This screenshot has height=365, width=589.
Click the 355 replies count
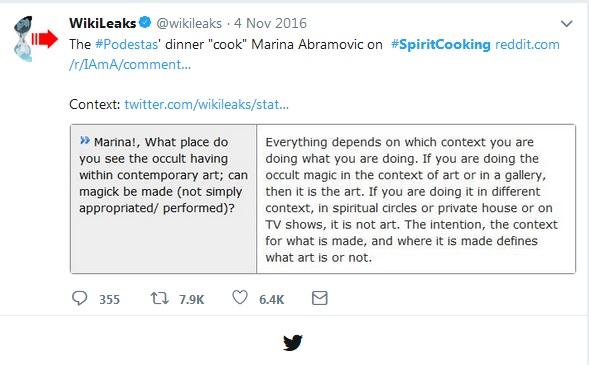coord(109,300)
